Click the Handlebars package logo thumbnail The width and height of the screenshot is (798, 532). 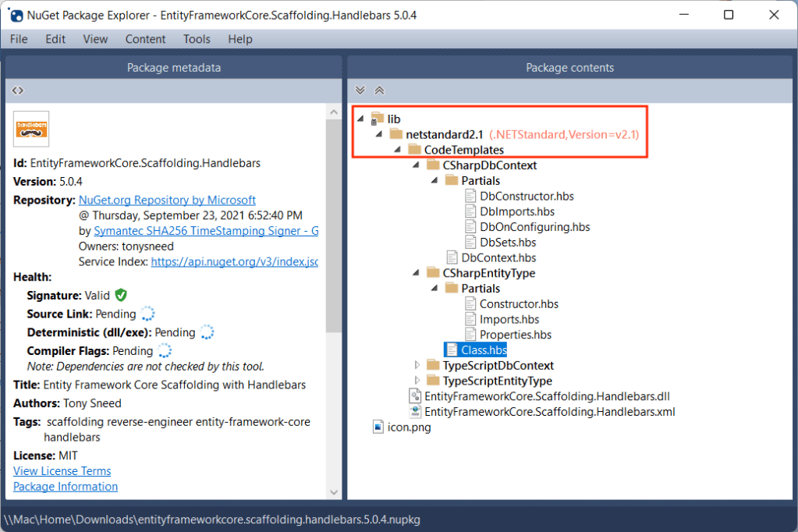(31, 129)
